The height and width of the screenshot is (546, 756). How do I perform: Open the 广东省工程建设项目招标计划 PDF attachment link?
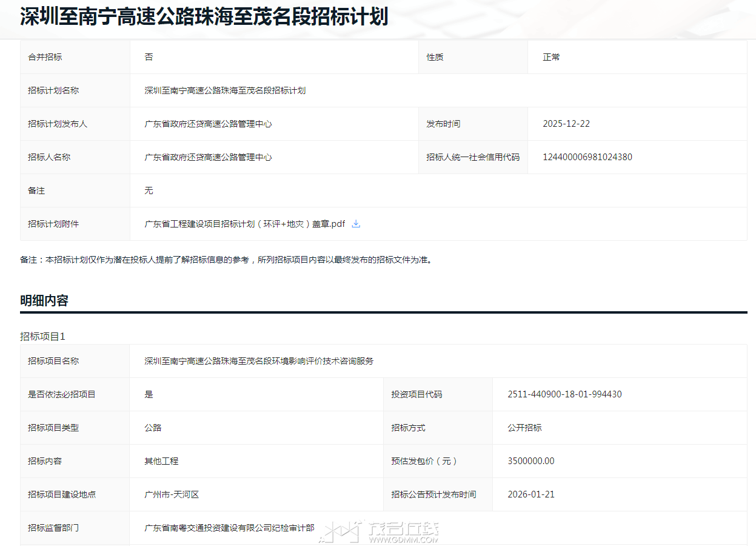click(x=244, y=224)
